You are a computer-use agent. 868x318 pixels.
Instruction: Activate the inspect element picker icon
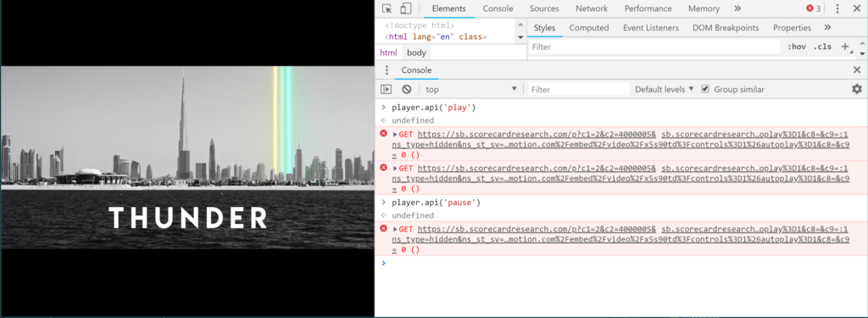click(x=387, y=8)
